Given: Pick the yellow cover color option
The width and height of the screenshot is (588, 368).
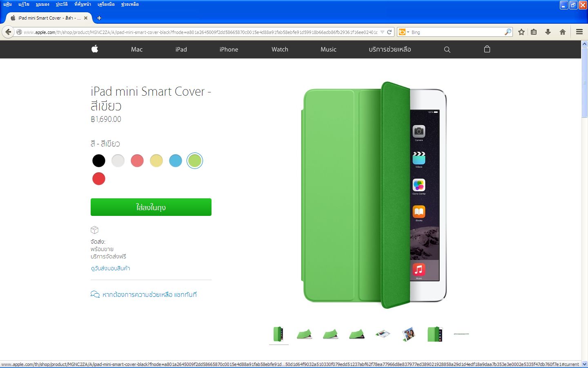Looking at the screenshot, I should (156, 161).
